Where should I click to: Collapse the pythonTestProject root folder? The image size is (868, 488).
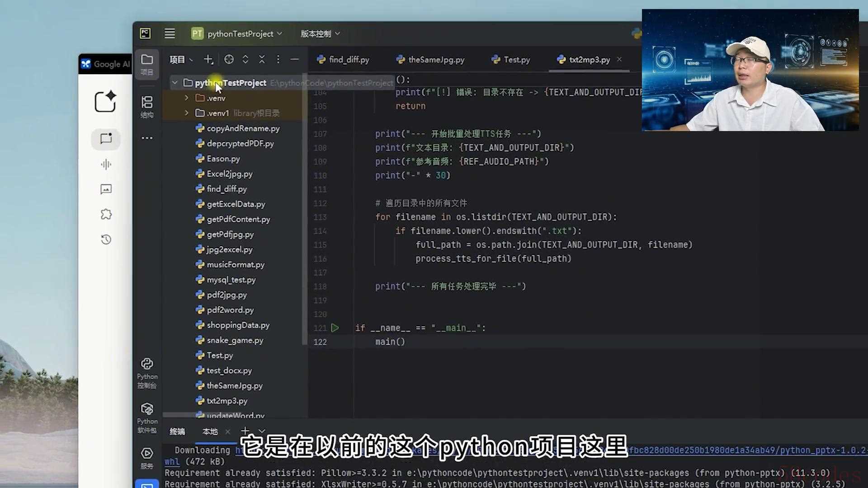175,83
